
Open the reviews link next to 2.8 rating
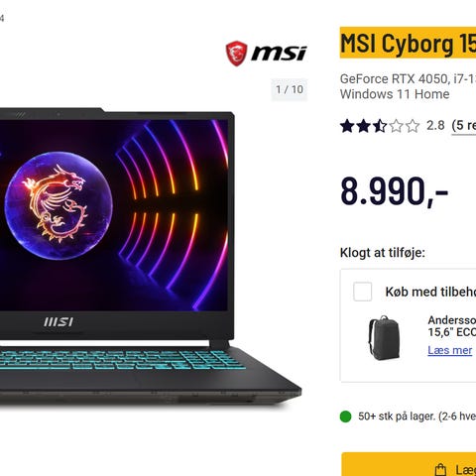point(464,126)
